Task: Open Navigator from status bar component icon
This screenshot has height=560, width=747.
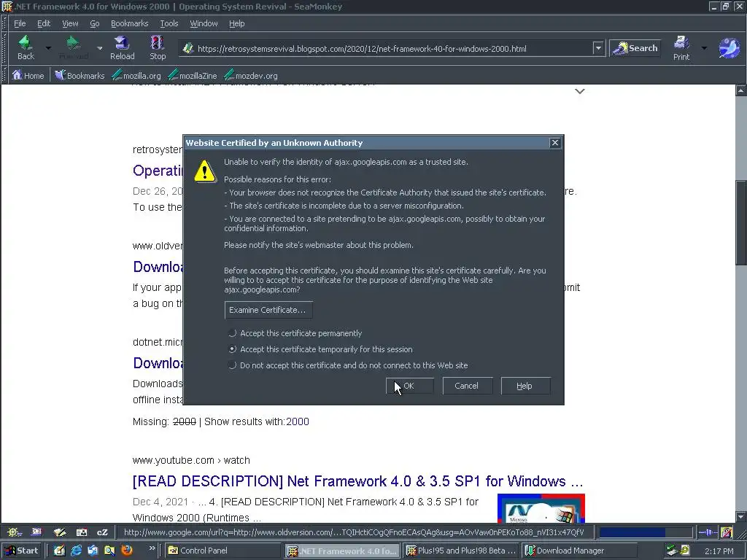Action: (x=15, y=532)
